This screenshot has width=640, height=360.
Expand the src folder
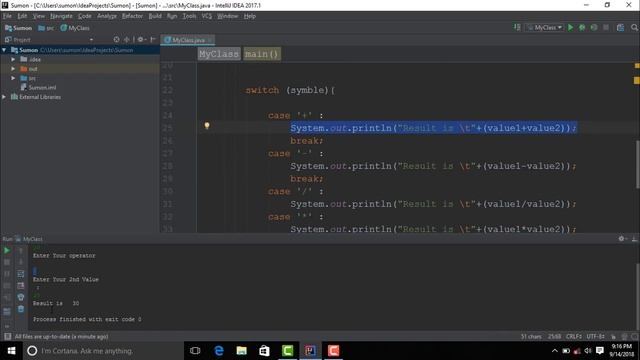[13, 78]
